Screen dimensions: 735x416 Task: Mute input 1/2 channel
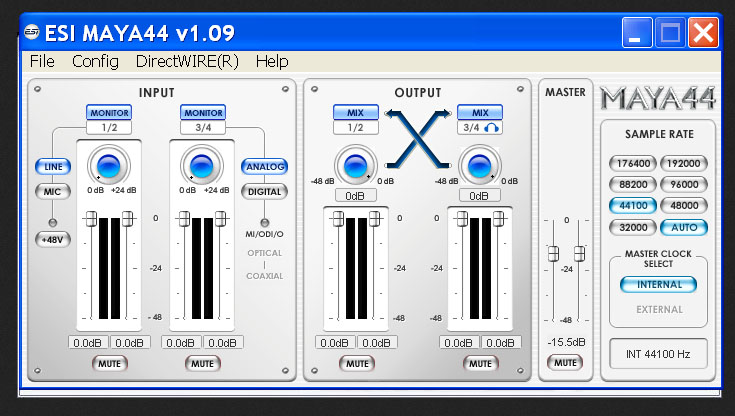[109, 363]
